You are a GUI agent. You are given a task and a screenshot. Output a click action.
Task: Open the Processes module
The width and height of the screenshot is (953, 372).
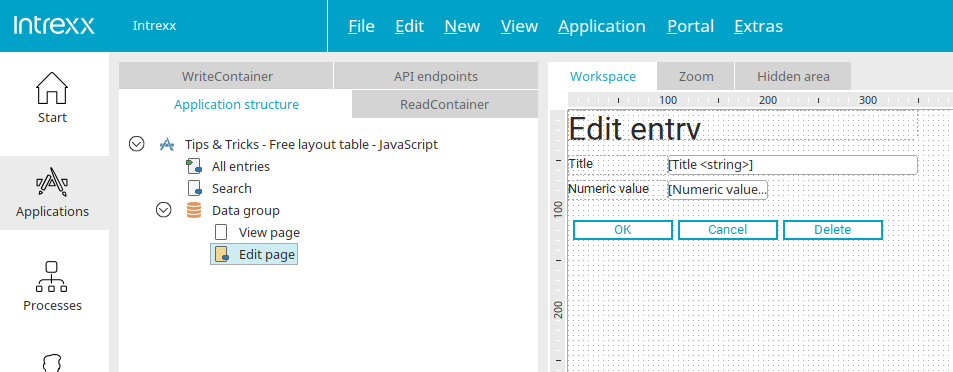[52, 286]
